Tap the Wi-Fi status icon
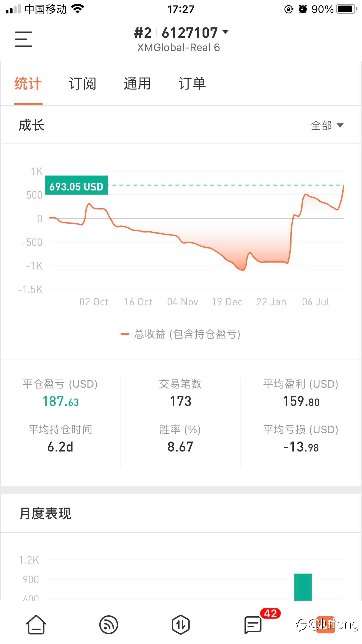Image resolution: width=362 pixels, height=644 pixels. point(78,9)
